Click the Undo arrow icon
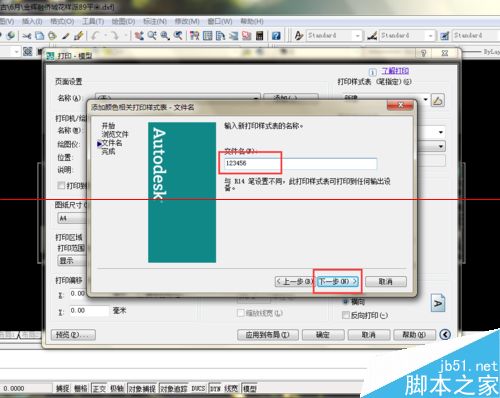Image resolution: width=500 pixels, height=398 pixels. (x=96, y=36)
